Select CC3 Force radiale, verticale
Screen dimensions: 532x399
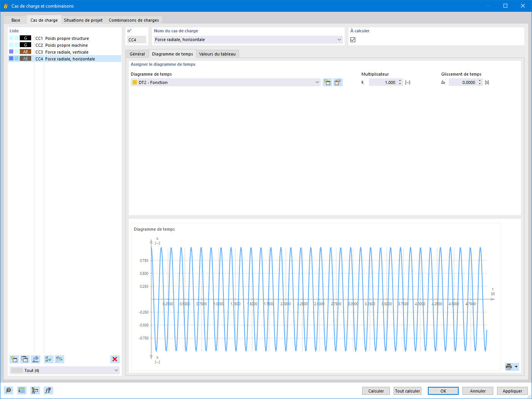[65, 52]
